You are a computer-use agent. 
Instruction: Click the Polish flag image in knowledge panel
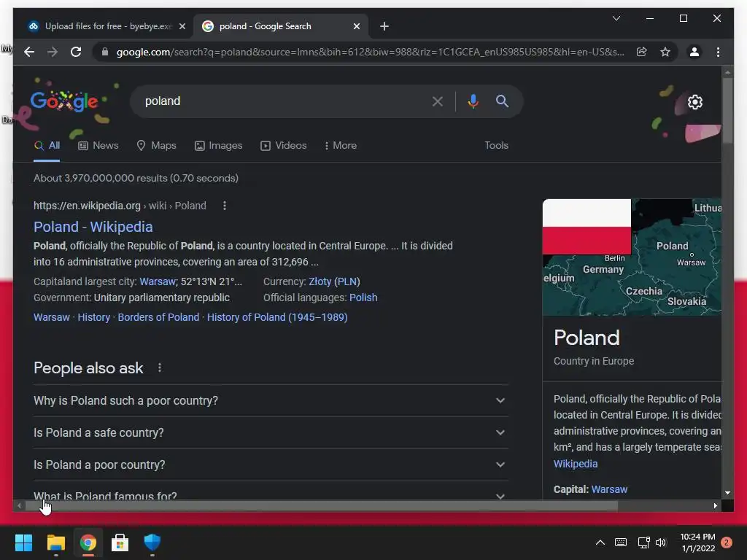(587, 227)
